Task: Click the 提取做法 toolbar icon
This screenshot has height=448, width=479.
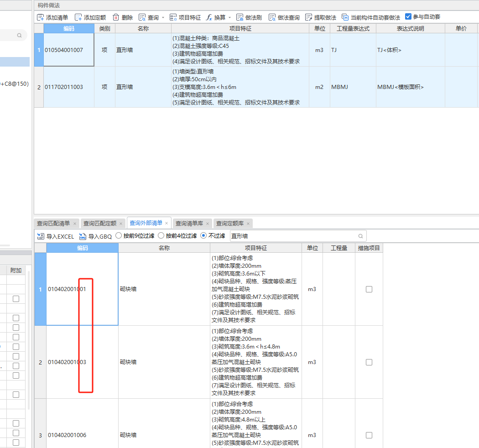Action: [309, 17]
